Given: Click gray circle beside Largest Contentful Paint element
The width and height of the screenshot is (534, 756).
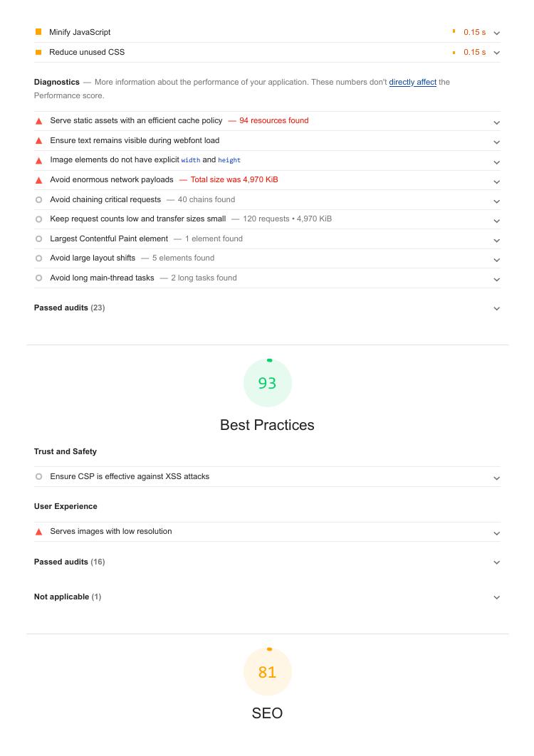Looking at the screenshot, I should coord(39,239).
